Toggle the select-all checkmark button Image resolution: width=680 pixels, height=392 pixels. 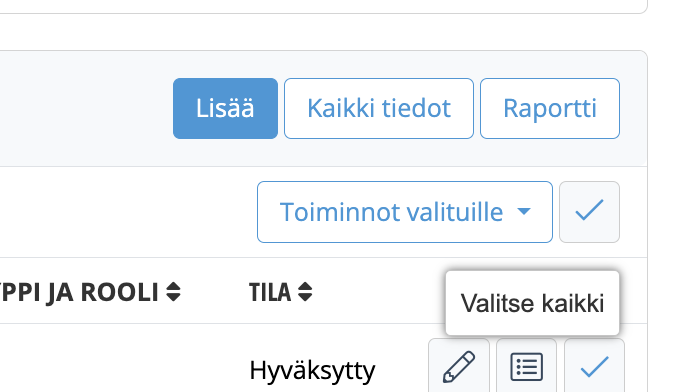pos(589,212)
